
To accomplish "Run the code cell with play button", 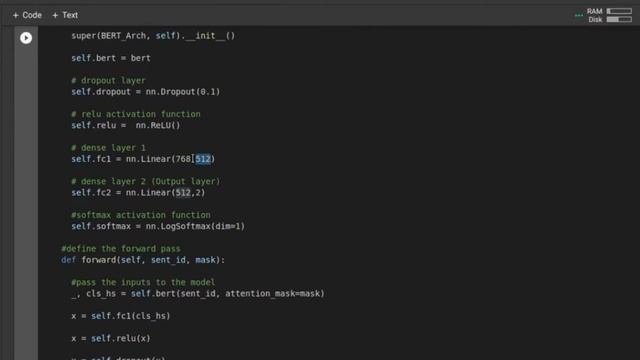I will (x=26, y=38).
